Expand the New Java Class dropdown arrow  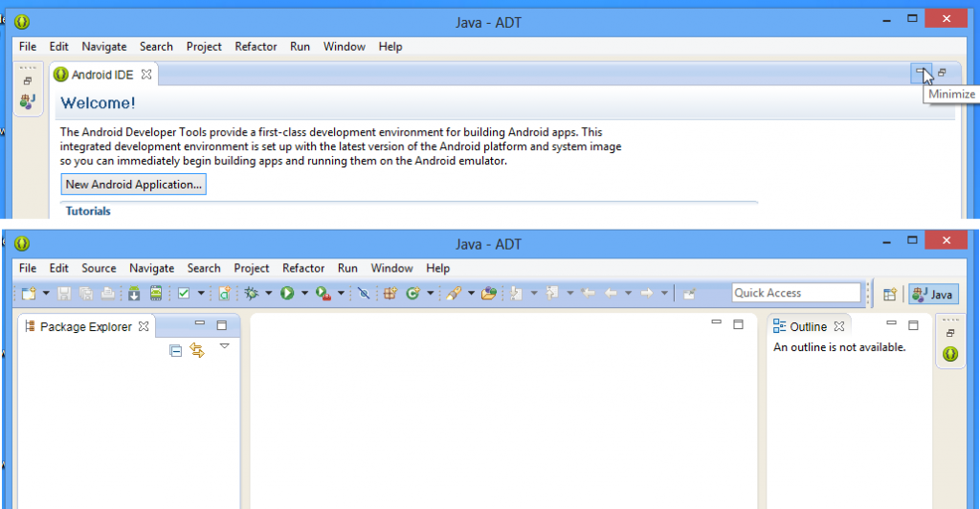tap(430, 293)
